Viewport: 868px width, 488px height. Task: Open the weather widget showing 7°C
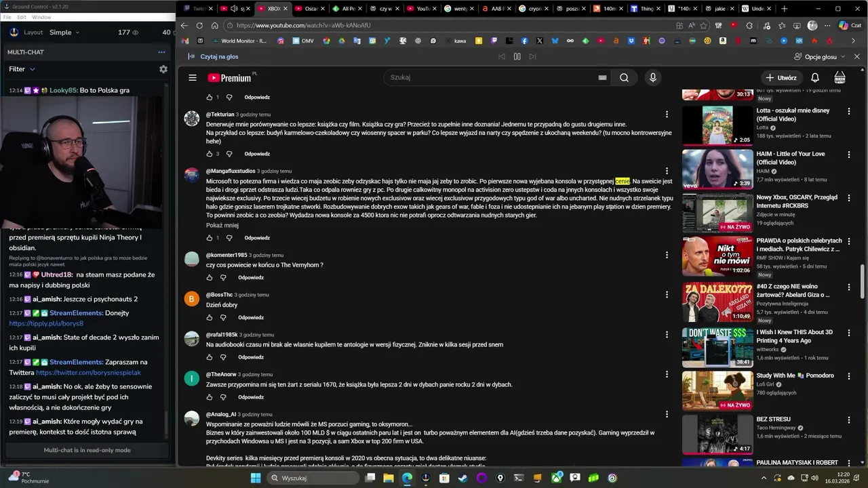click(28, 478)
